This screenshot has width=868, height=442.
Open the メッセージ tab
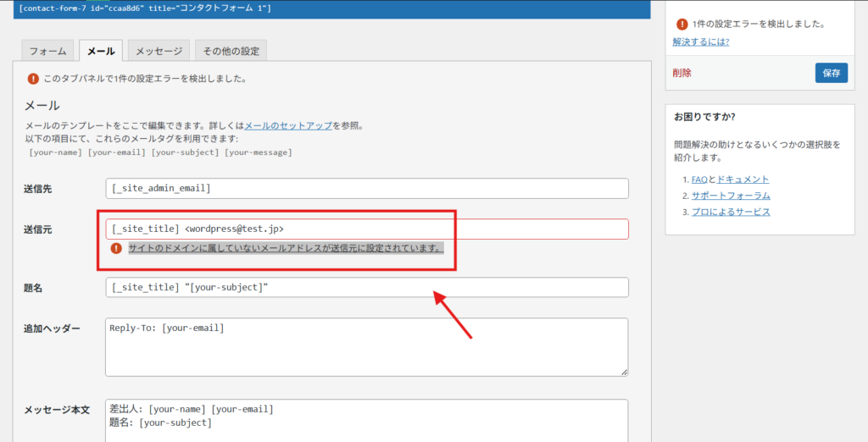click(159, 51)
